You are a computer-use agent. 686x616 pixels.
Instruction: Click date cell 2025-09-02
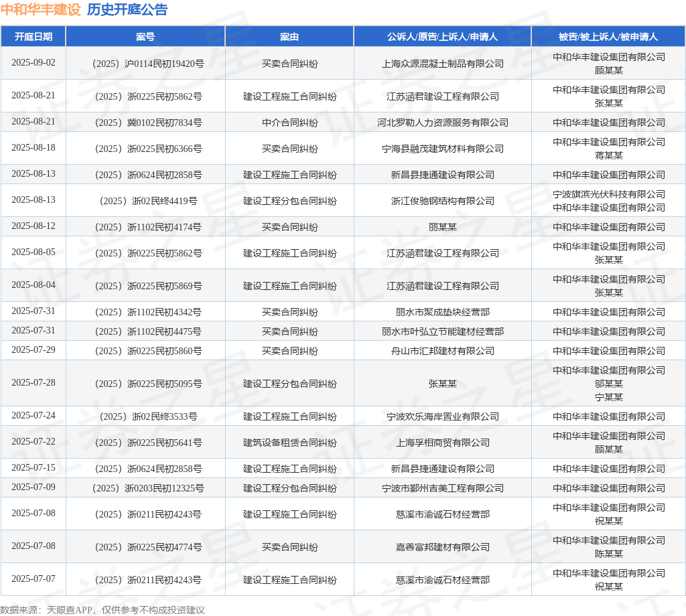[33, 62]
